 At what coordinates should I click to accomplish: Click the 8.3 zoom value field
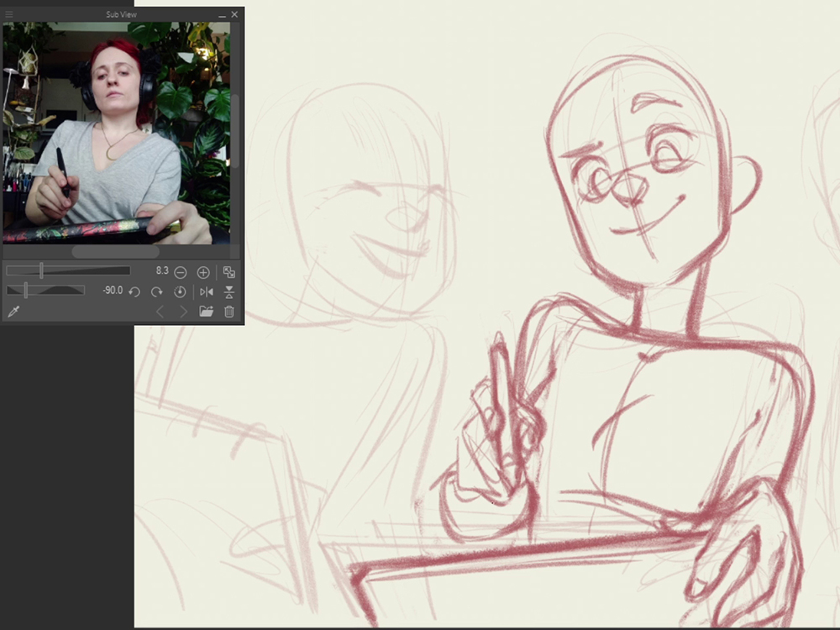click(x=161, y=271)
